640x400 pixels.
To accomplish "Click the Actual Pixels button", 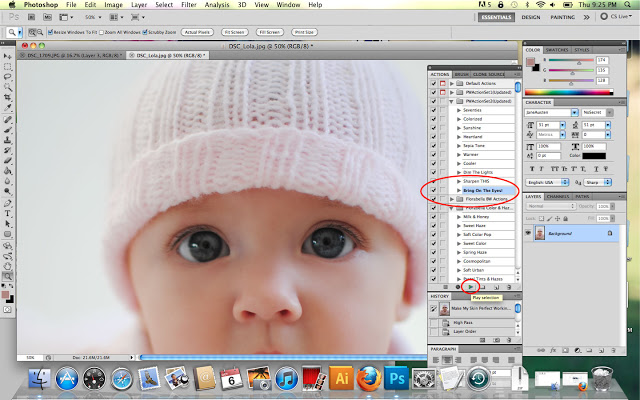I will tap(197, 32).
